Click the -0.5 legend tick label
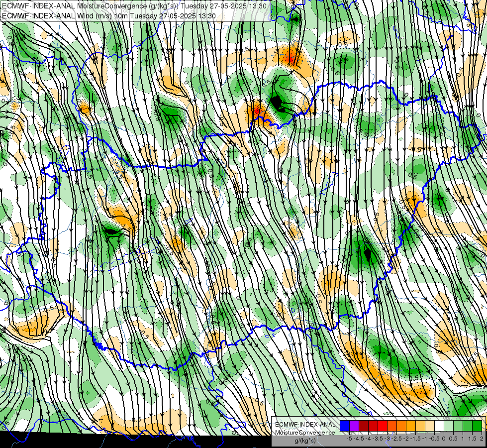This screenshot has height=448, width=487. click(434, 439)
